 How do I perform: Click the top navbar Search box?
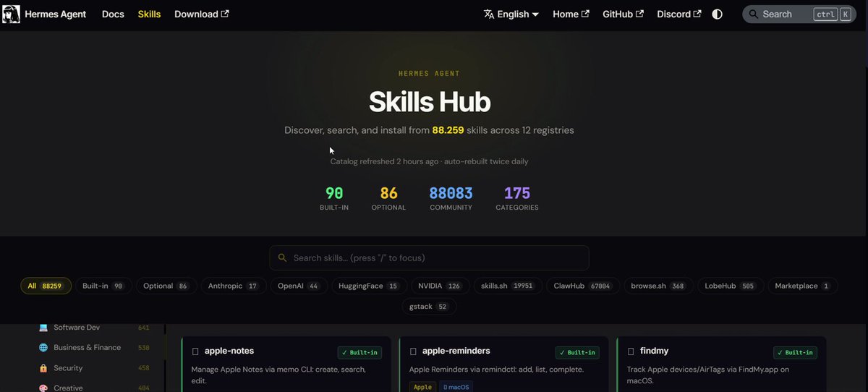click(799, 14)
